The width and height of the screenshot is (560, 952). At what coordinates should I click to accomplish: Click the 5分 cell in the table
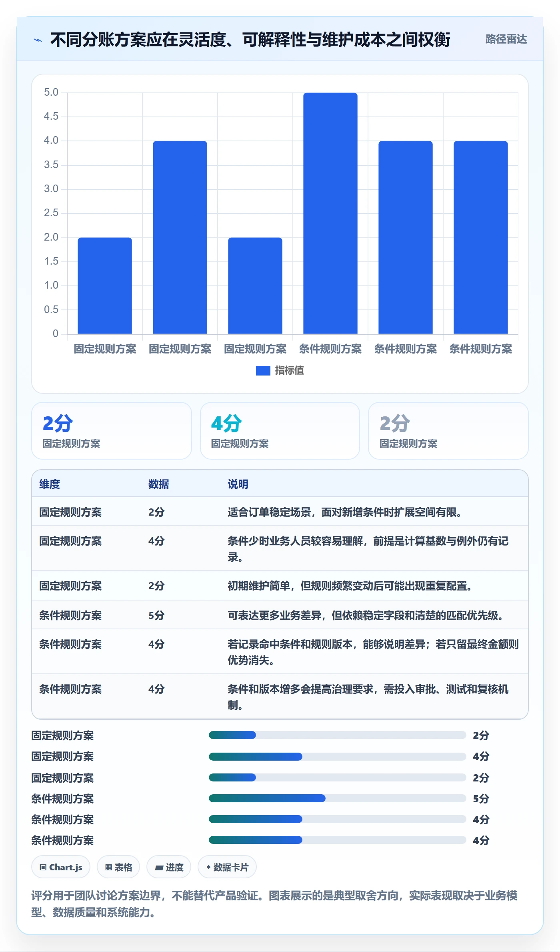(x=156, y=615)
